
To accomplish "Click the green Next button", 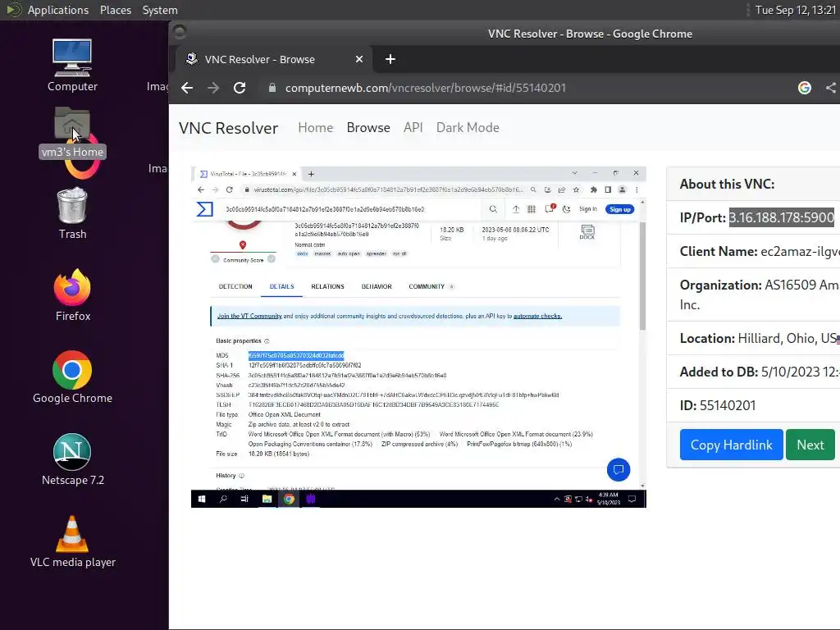I will pos(810,445).
